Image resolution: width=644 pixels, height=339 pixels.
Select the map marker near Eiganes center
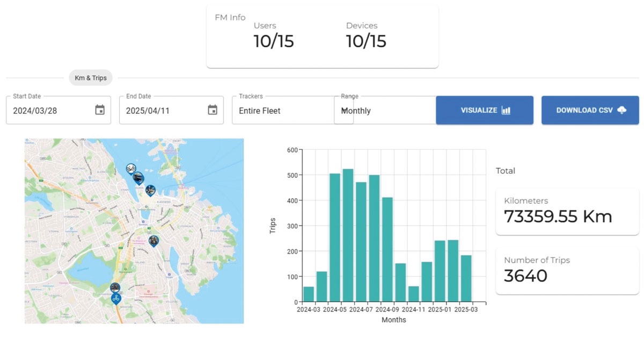pyautogui.click(x=154, y=240)
